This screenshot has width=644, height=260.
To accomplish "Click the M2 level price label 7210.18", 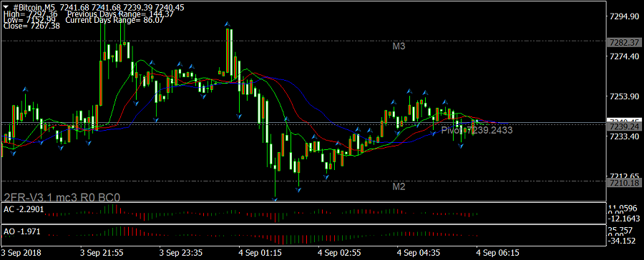I will pos(620,182).
